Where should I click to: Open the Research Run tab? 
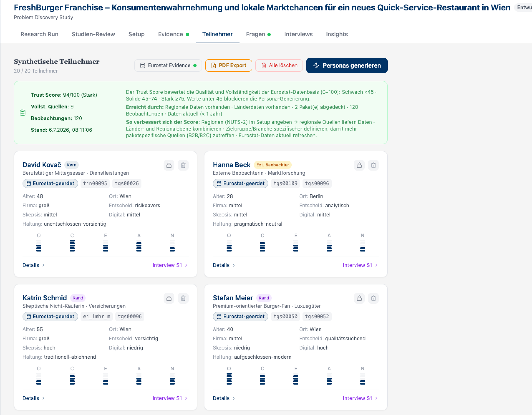point(39,34)
